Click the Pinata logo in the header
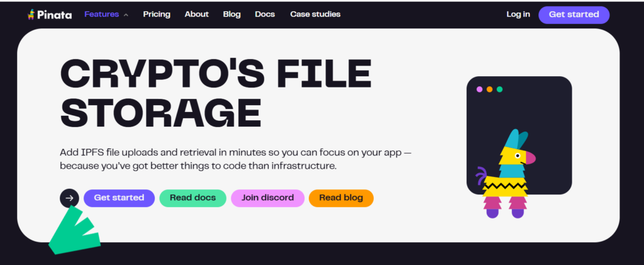The width and height of the screenshot is (644, 265). (49, 14)
